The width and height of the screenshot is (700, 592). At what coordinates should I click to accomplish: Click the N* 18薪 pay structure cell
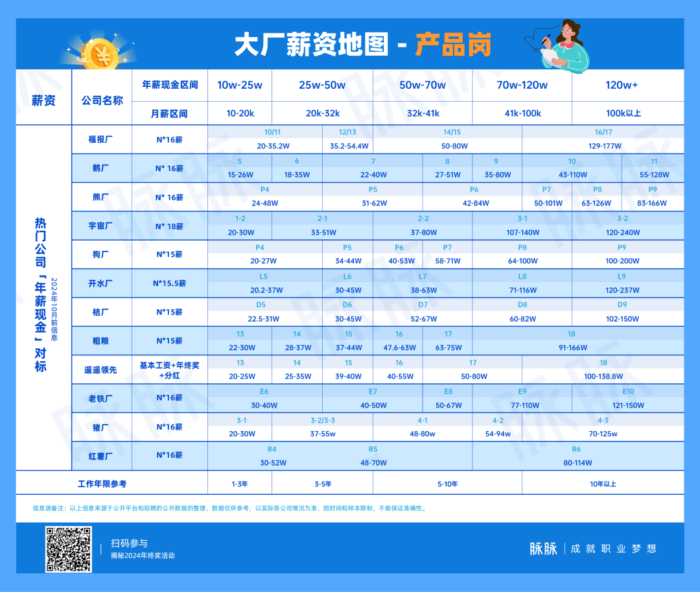(169, 226)
